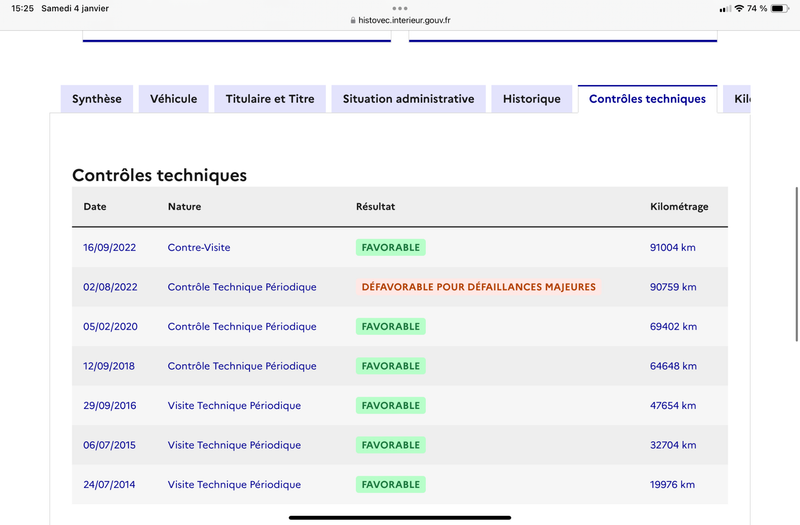The height and width of the screenshot is (525, 800).
Task: Click the 91004 km mileage value
Action: 672,247
